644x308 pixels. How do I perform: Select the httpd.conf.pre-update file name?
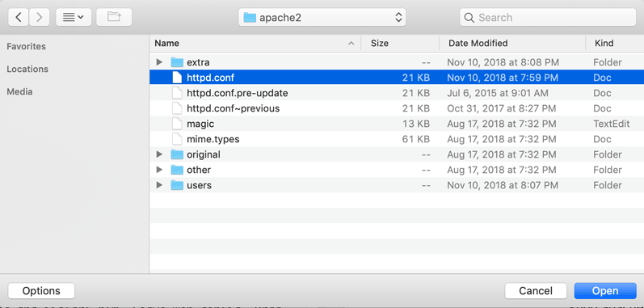click(x=238, y=93)
